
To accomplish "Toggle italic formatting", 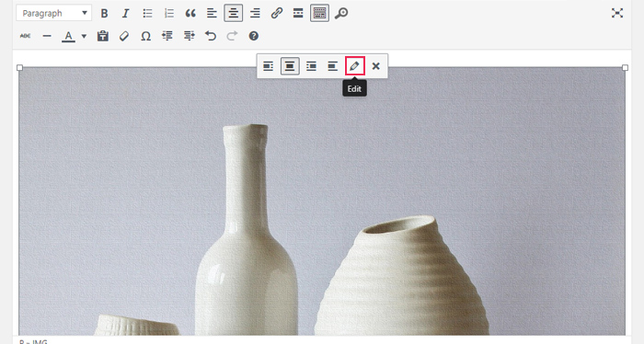I will 126,13.
